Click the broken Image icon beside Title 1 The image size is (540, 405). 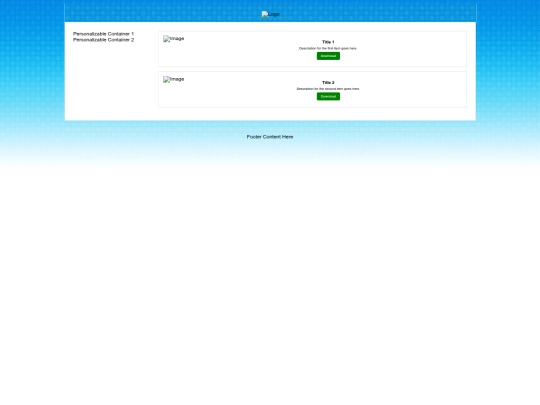174,39
